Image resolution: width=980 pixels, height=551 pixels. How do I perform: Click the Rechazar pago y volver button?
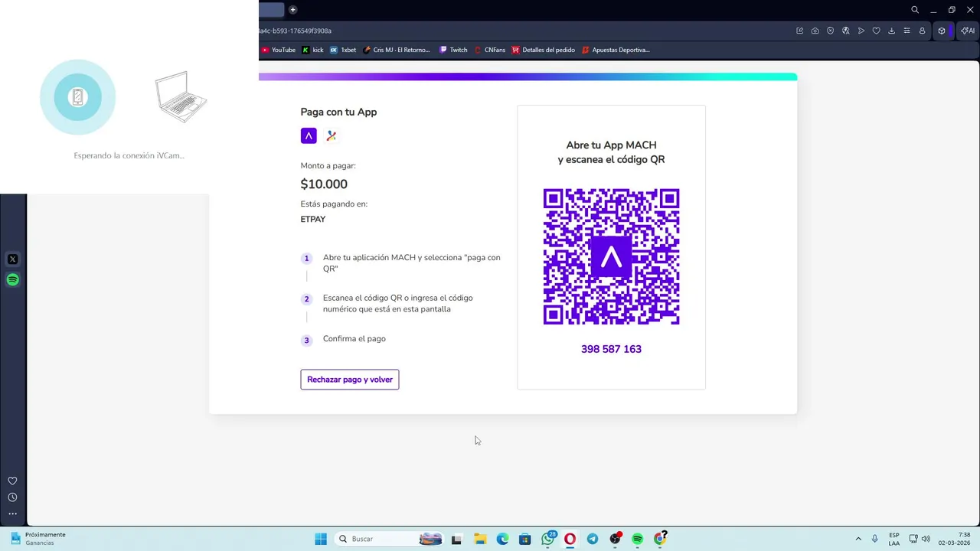coord(350,380)
